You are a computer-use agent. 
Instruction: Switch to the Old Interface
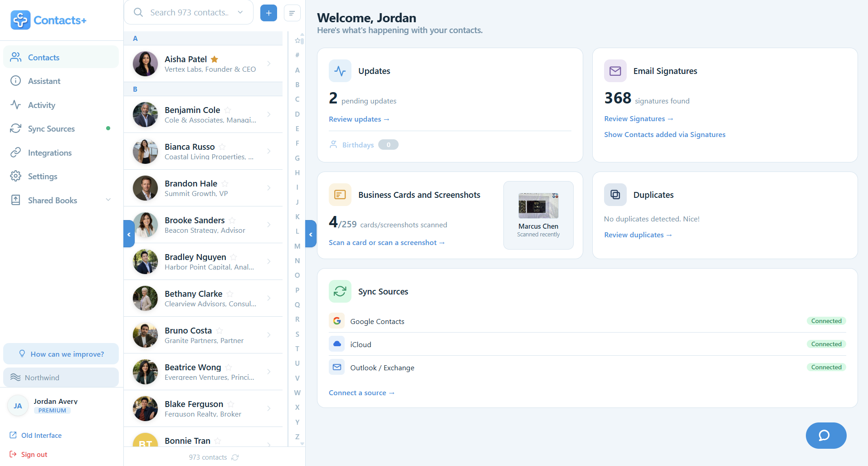click(36, 435)
